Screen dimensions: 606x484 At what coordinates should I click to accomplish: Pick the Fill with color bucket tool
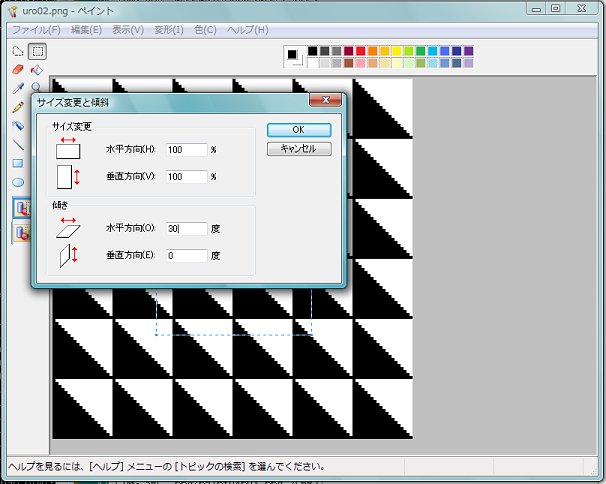point(37,70)
